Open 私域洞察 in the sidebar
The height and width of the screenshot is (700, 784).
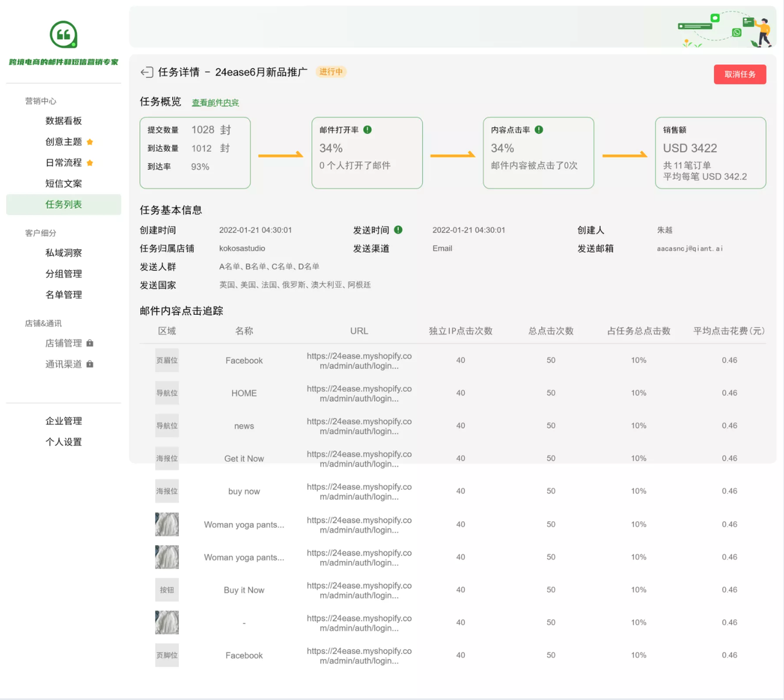tap(64, 253)
